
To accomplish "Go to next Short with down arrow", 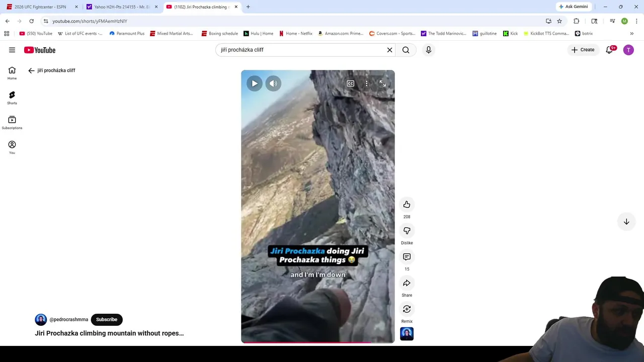I will (x=626, y=222).
